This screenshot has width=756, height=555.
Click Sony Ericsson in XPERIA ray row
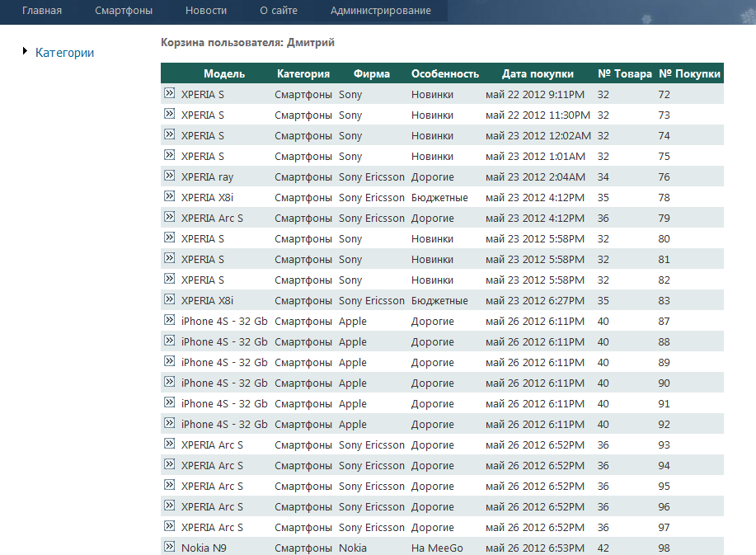pyautogui.click(x=372, y=177)
